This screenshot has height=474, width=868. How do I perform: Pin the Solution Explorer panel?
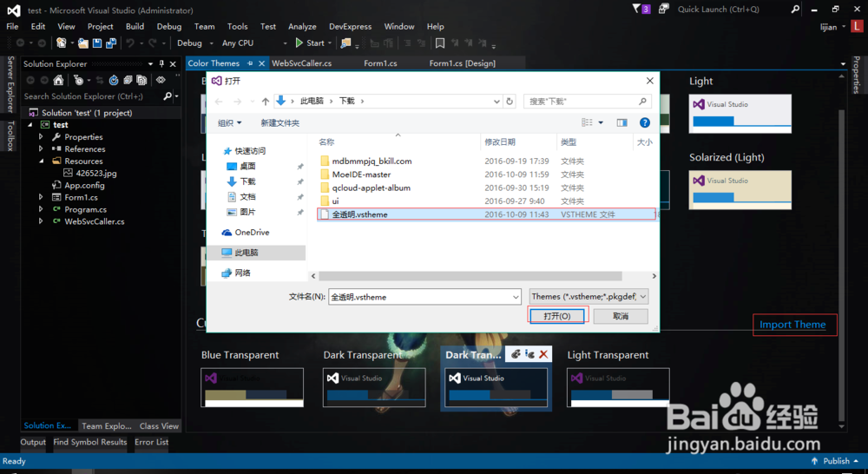pyautogui.click(x=161, y=63)
